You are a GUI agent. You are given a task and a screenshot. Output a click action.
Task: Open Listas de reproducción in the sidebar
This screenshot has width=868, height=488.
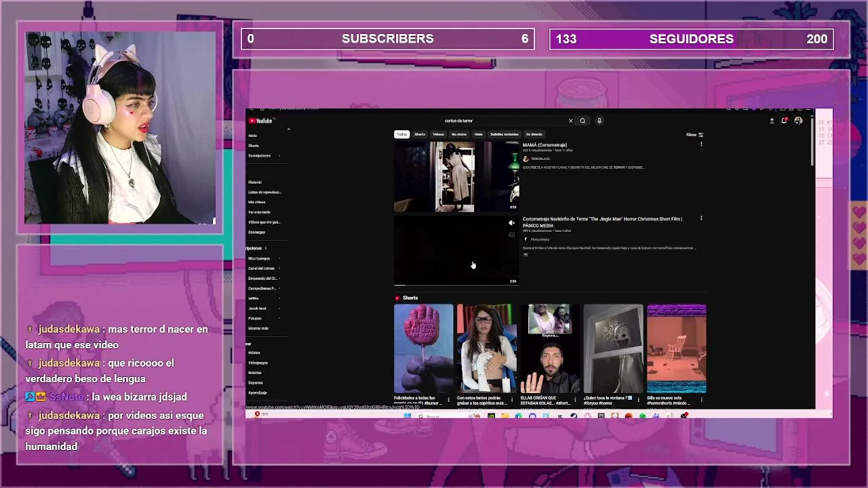[x=264, y=192]
